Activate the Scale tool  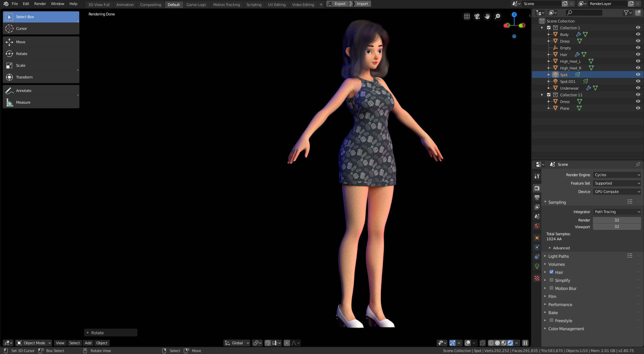[x=41, y=65]
